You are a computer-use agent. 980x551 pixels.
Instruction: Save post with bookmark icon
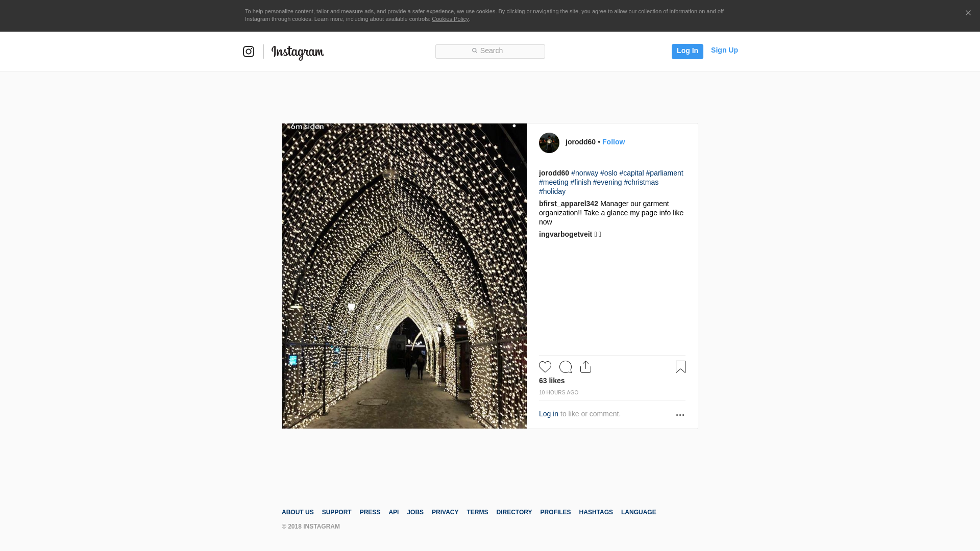(680, 367)
